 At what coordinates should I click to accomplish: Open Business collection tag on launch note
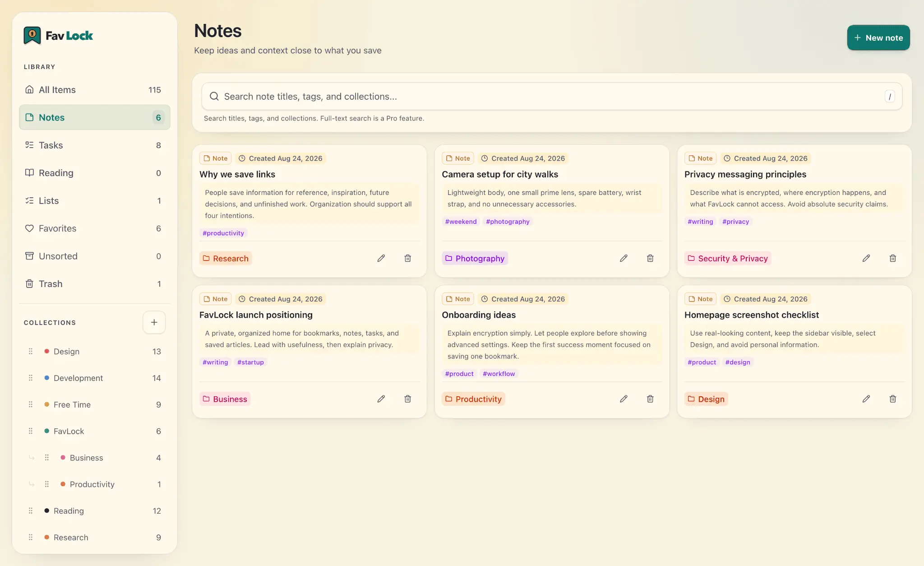click(x=225, y=399)
